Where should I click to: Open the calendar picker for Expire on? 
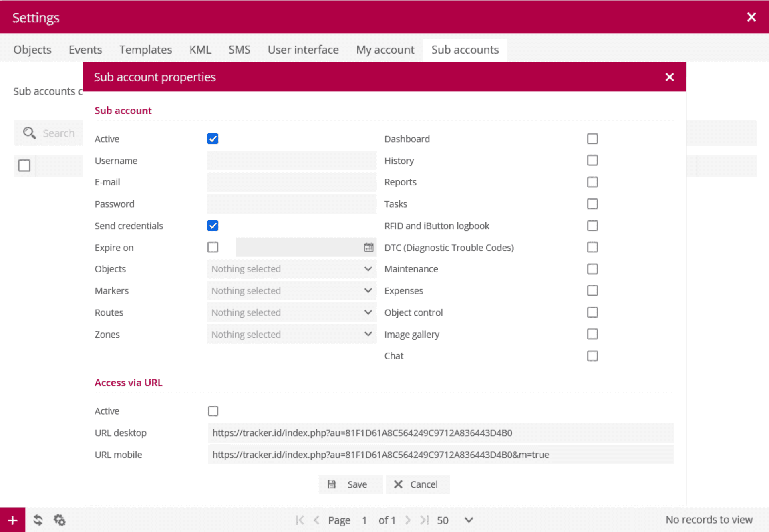[368, 247]
